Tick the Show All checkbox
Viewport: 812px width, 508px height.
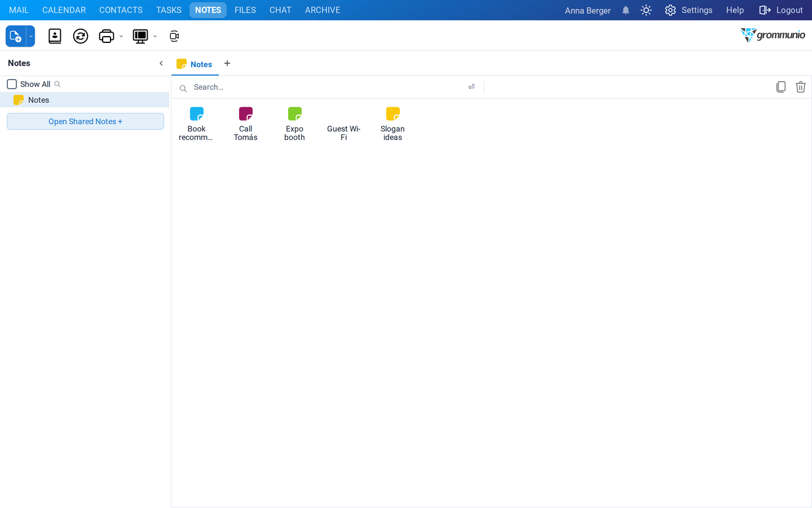point(12,84)
